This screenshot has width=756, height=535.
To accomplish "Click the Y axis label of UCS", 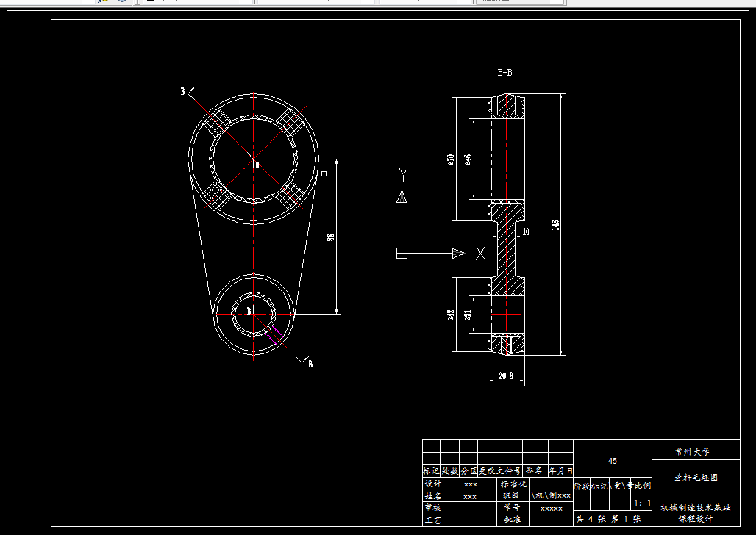I will 404,174.
